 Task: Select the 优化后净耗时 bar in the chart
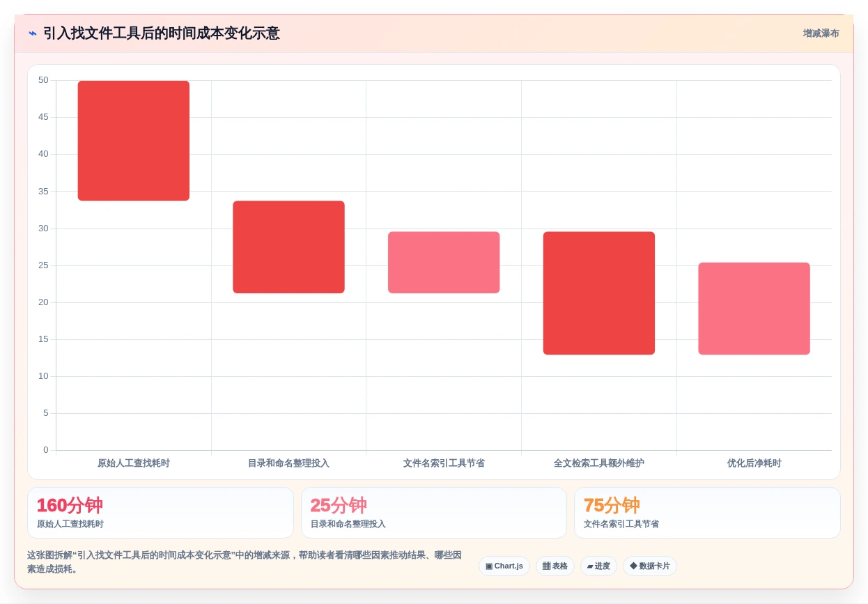click(x=754, y=309)
